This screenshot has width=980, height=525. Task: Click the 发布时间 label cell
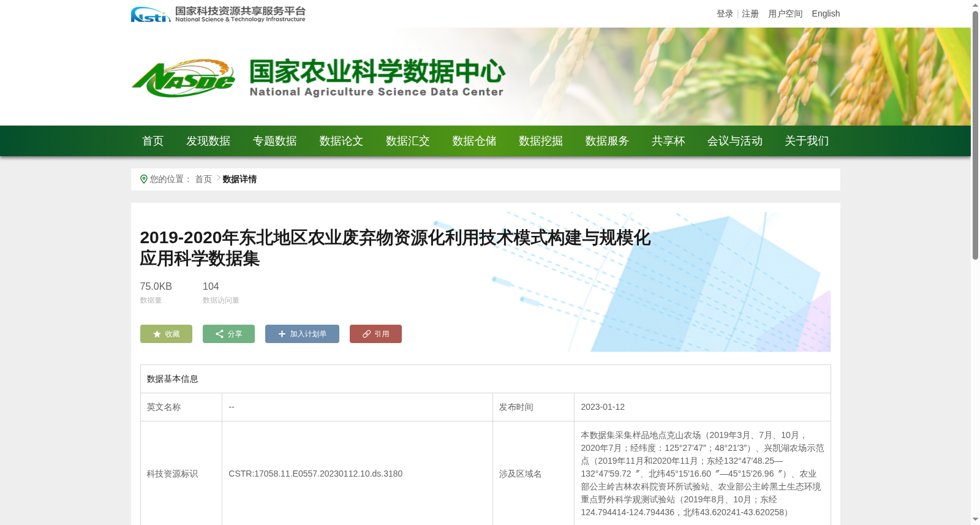(533, 407)
